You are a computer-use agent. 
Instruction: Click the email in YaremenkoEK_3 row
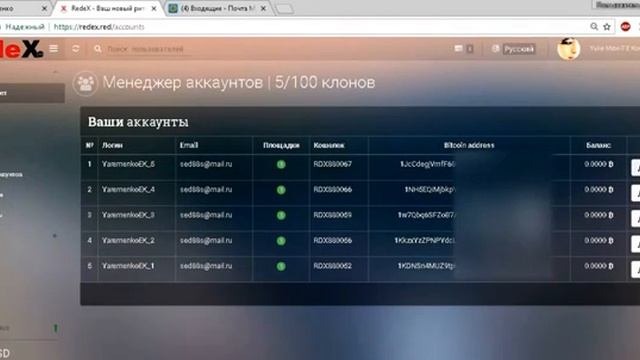pyautogui.click(x=206, y=215)
